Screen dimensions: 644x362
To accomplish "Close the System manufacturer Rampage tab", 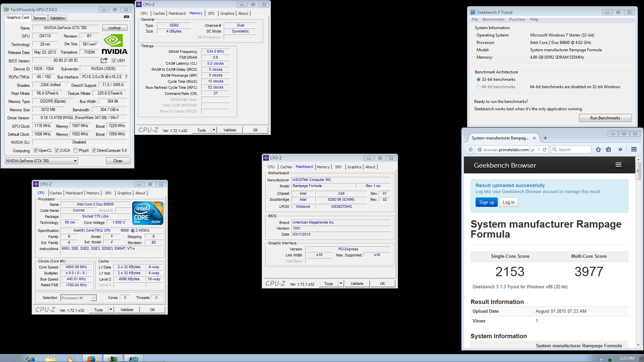I will (534, 138).
